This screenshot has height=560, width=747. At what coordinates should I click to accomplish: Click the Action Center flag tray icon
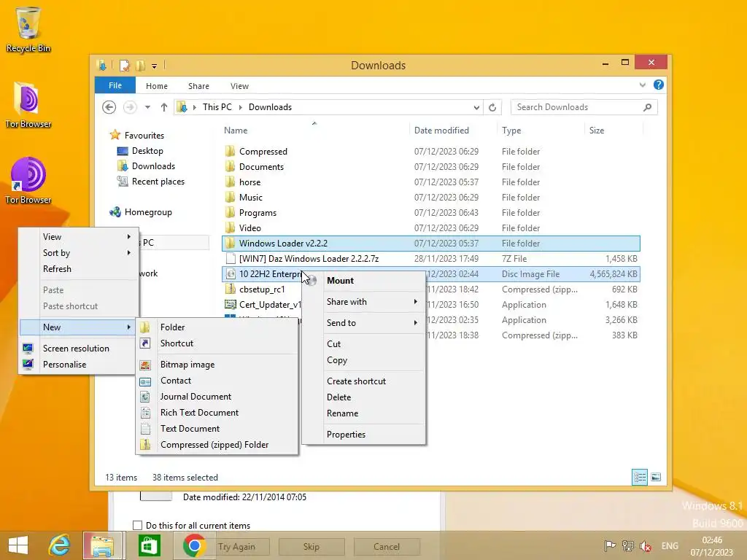point(610,546)
